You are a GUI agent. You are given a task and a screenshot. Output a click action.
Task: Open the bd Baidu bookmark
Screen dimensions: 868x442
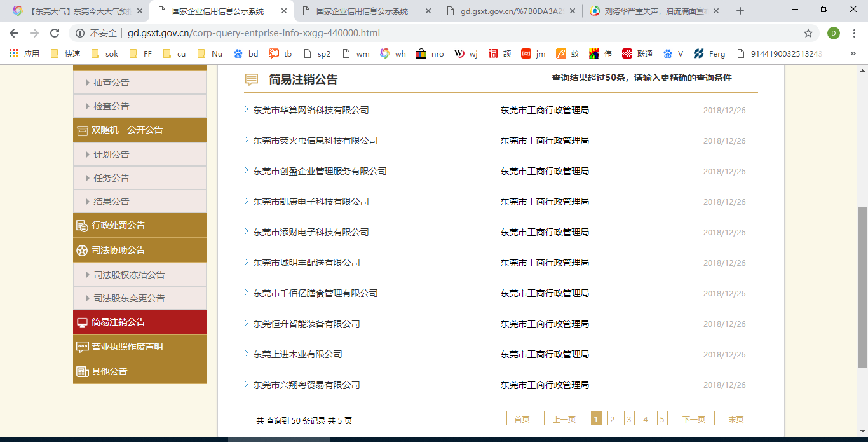click(247, 54)
